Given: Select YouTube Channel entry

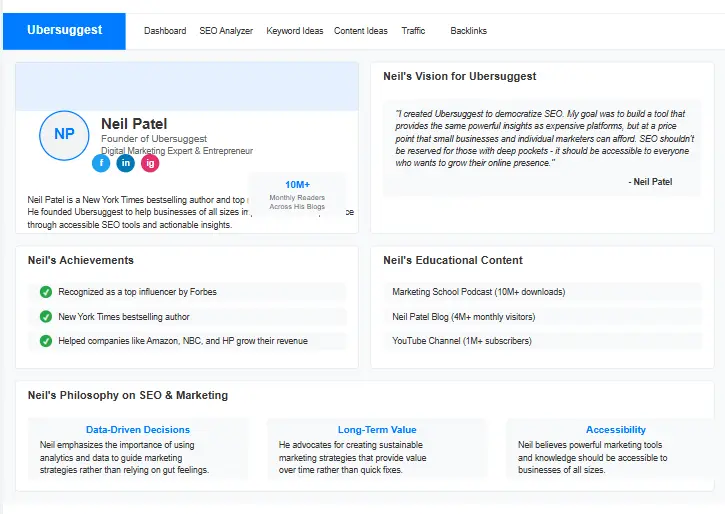Looking at the screenshot, I should (542, 341).
